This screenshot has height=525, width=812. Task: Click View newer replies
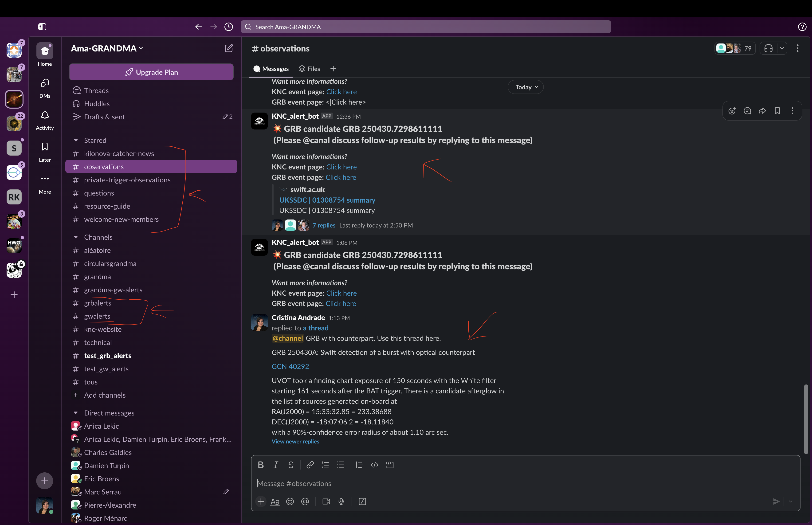click(x=295, y=442)
